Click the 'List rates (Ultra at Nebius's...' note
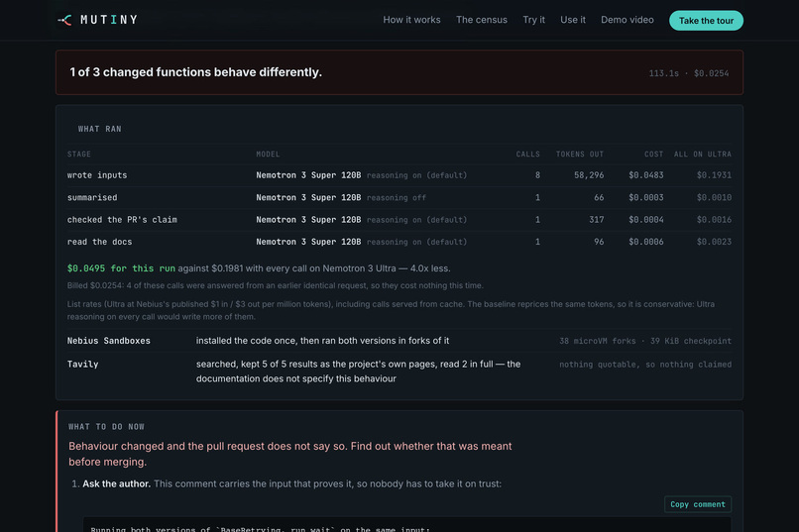Image resolution: width=799 pixels, height=532 pixels. click(x=391, y=310)
